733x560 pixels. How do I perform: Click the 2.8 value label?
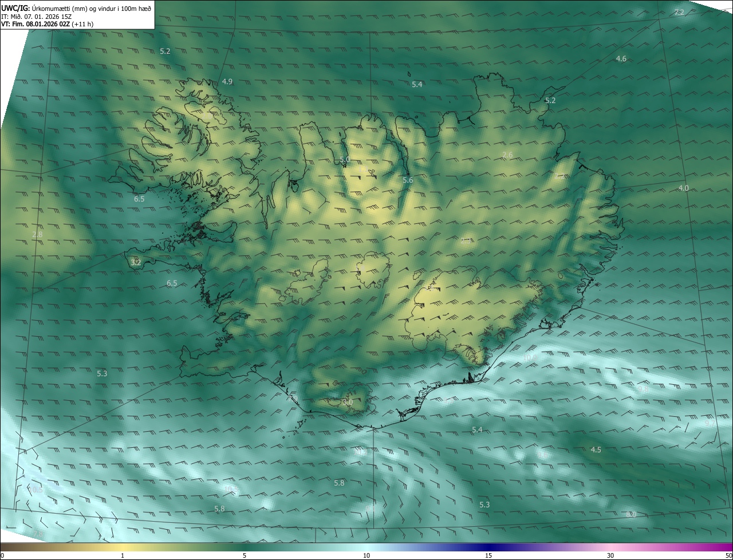click(x=38, y=235)
